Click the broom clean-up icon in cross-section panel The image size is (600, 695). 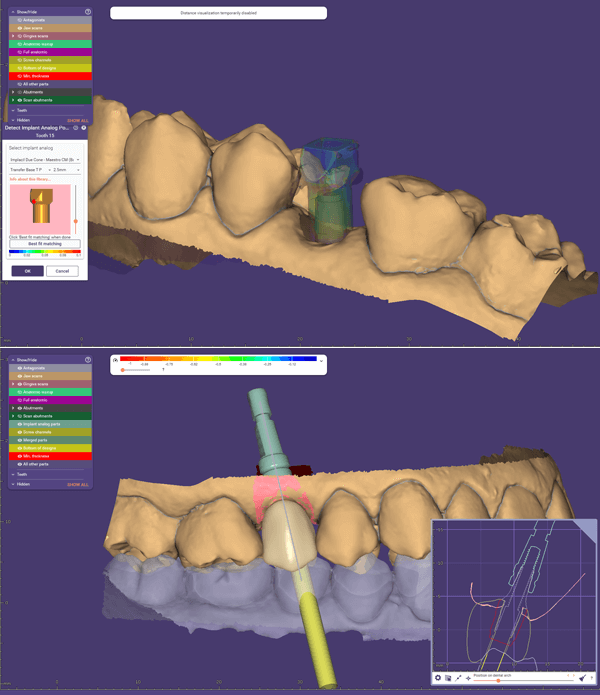582,678
